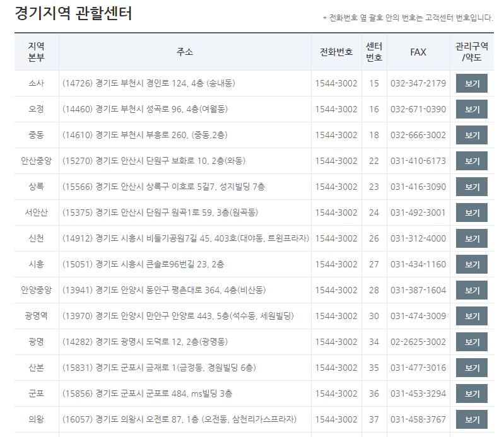Select the 지역본부 column header
This screenshot has height=437, width=504.
tap(37, 52)
